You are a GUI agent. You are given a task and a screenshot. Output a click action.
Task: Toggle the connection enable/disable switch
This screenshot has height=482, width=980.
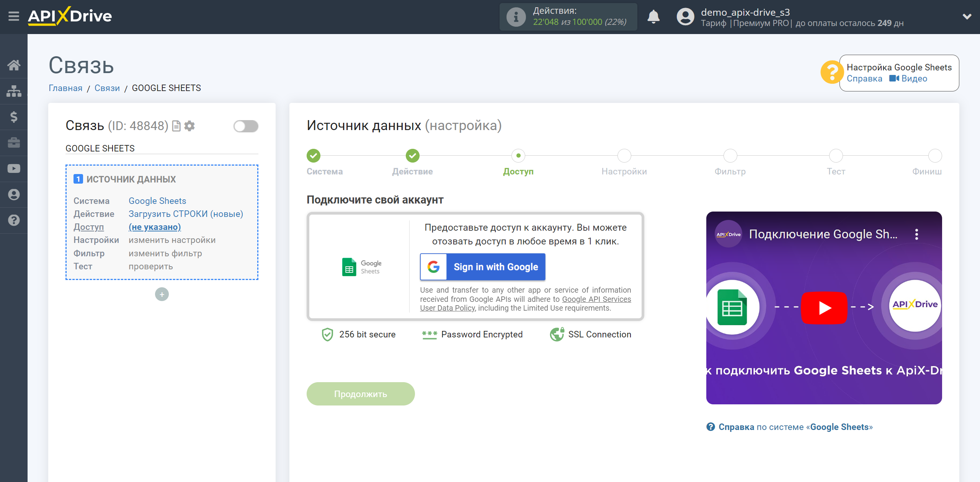click(246, 126)
